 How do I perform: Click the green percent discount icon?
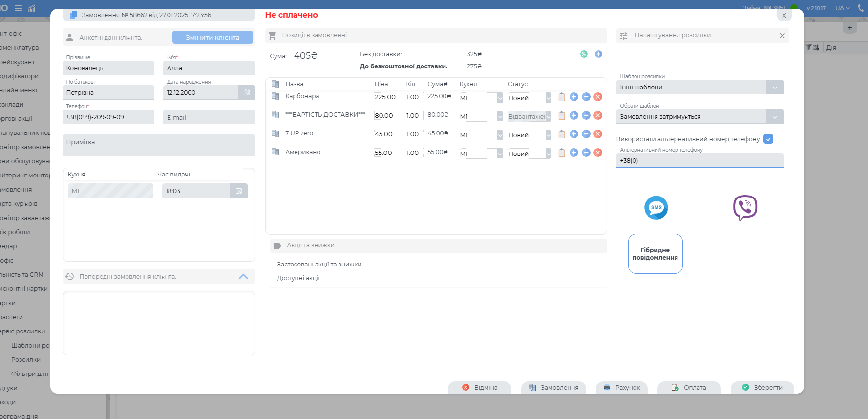coord(584,54)
